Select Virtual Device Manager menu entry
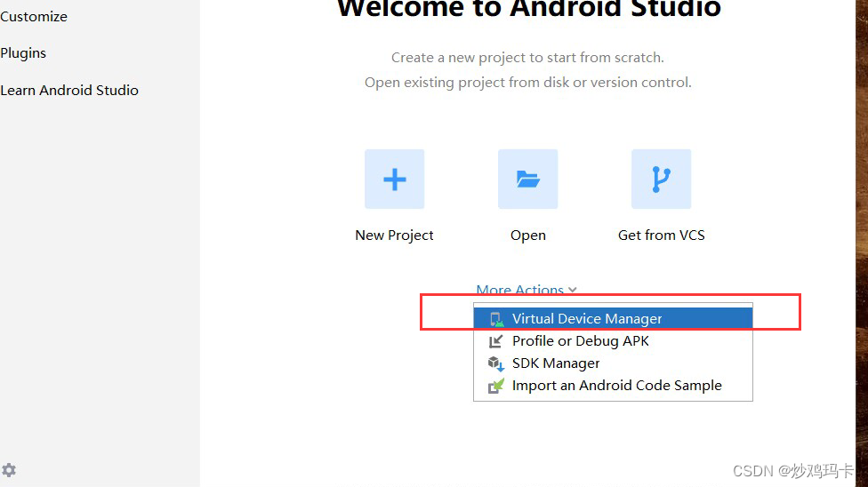 (x=613, y=319)
